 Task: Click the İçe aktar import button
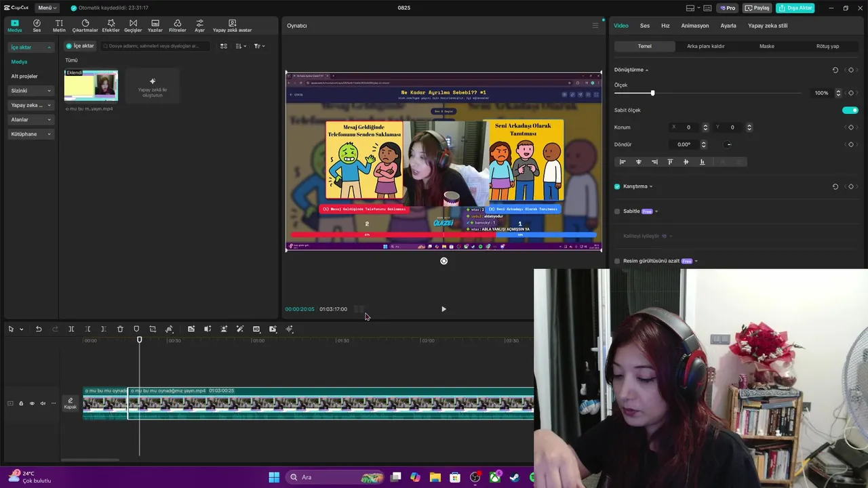coord(80,46)
